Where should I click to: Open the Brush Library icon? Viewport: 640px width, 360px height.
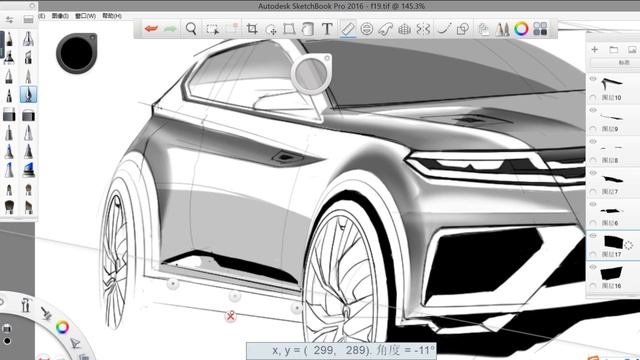pyautogui.click(x=28, y=19)
